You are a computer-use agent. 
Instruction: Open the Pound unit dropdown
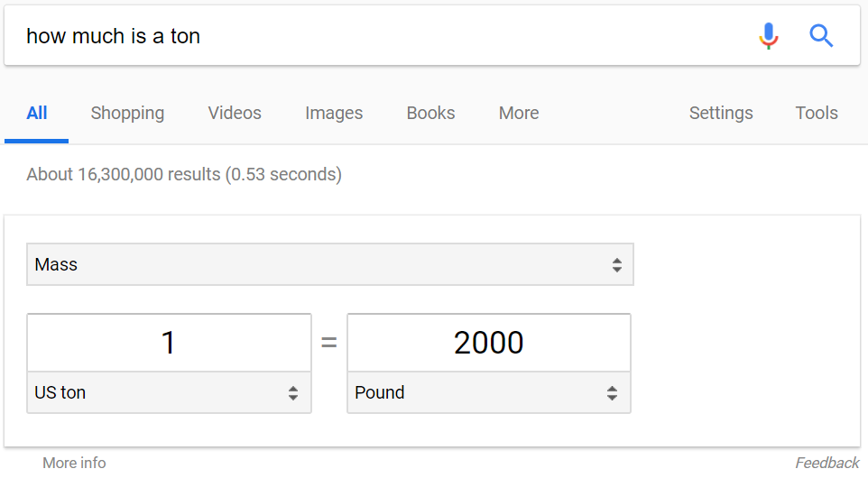[489, 392]
